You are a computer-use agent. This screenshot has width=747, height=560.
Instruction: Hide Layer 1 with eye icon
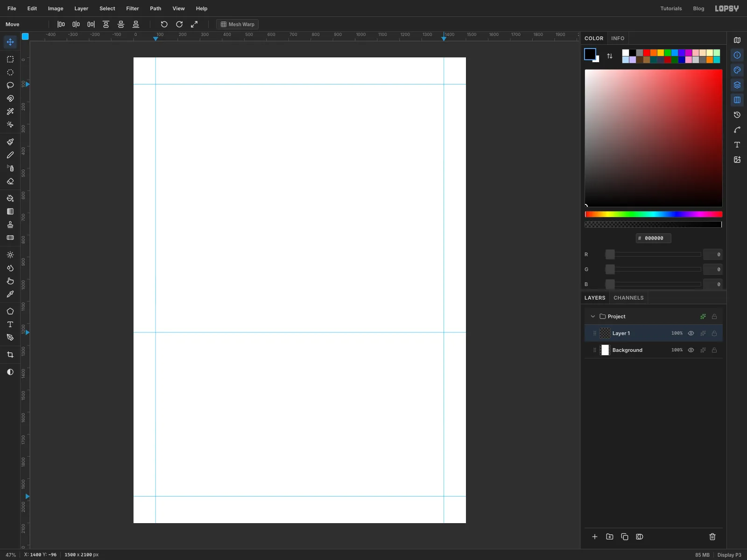click(x=691, y=333)
